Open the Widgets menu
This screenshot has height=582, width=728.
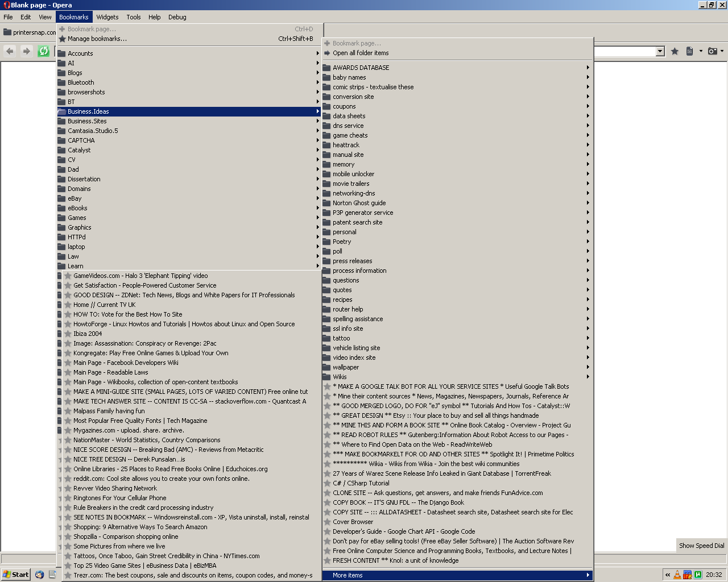(107, 17)
